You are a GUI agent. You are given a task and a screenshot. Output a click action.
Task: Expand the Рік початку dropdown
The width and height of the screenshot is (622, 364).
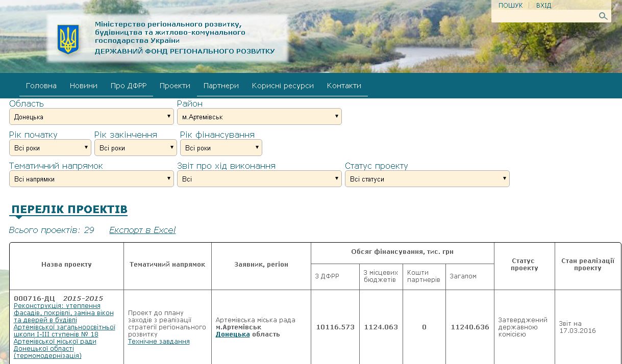50,148
